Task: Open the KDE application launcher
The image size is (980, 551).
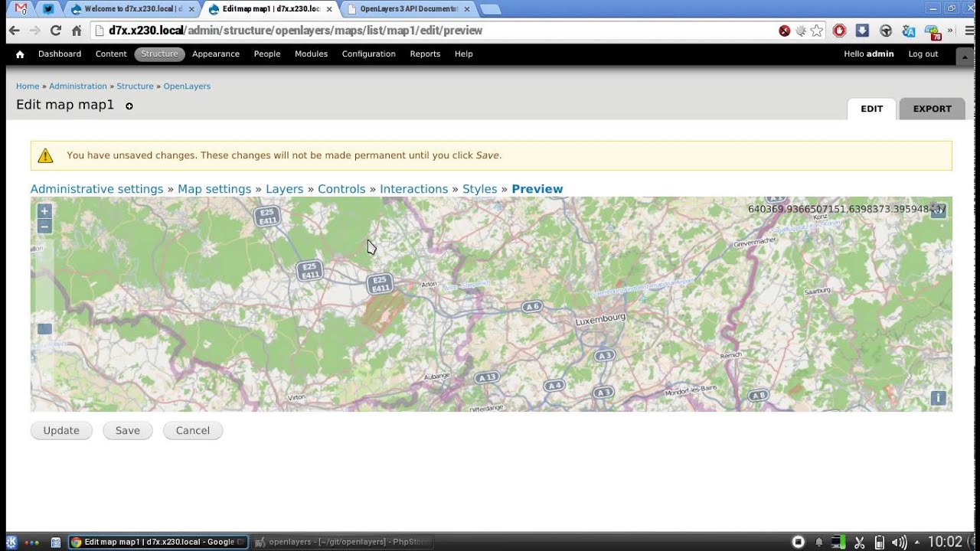Action: click(x=11, y=542)
